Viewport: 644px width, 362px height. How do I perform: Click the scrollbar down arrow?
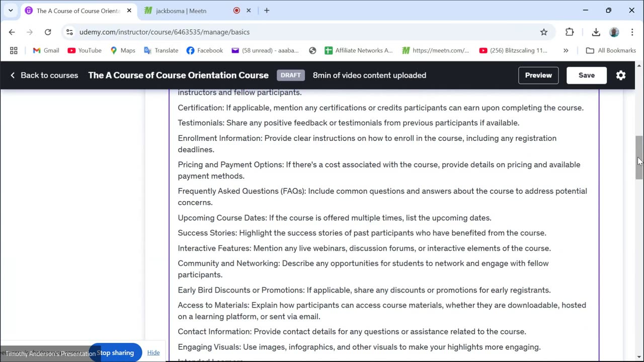[639, 357]
